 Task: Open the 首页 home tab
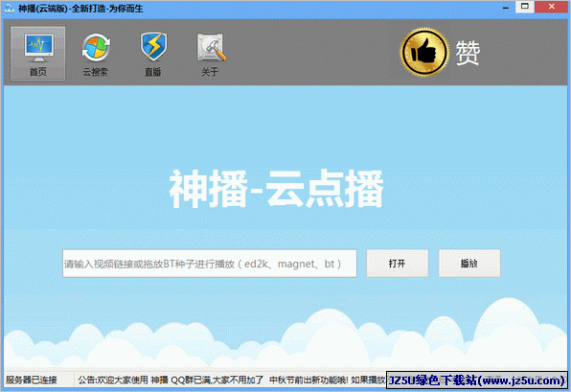[x=38, y=54]
